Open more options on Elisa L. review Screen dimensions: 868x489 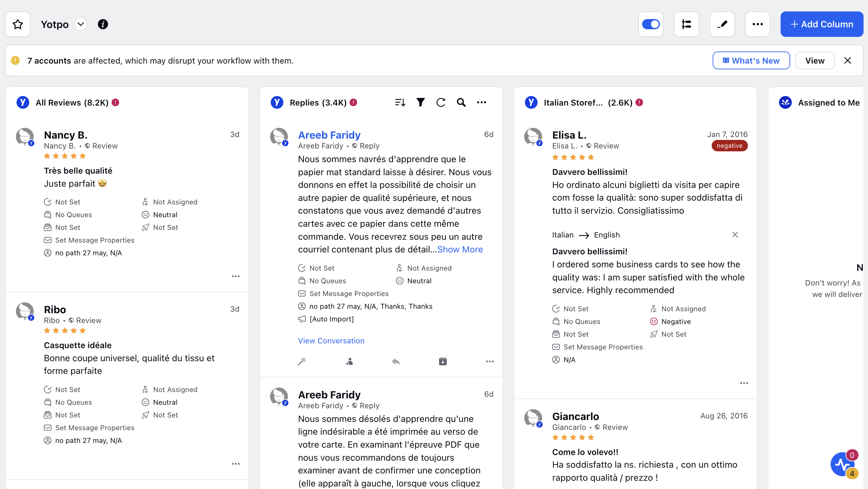tap(744, 383)
